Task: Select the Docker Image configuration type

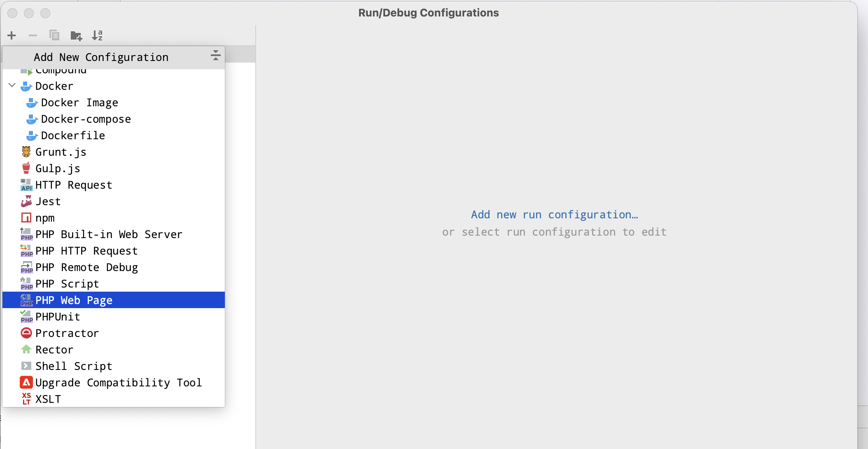Action: coord(79,103)
